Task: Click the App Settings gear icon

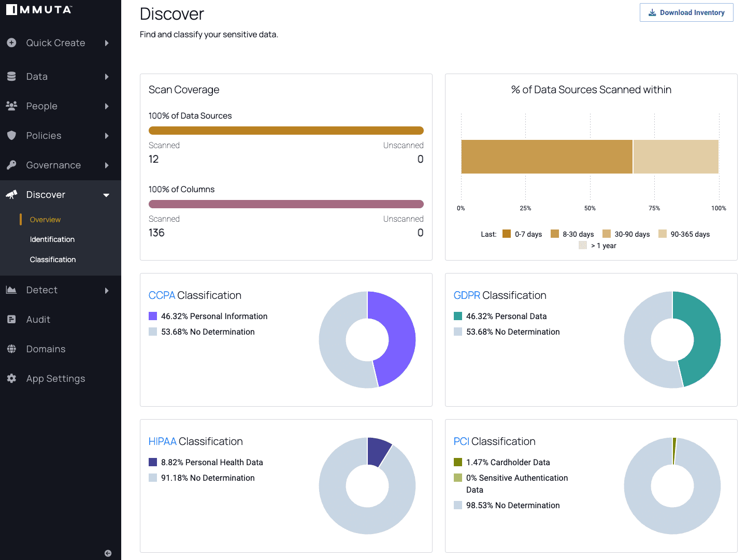Action: [x=11, y=379]
